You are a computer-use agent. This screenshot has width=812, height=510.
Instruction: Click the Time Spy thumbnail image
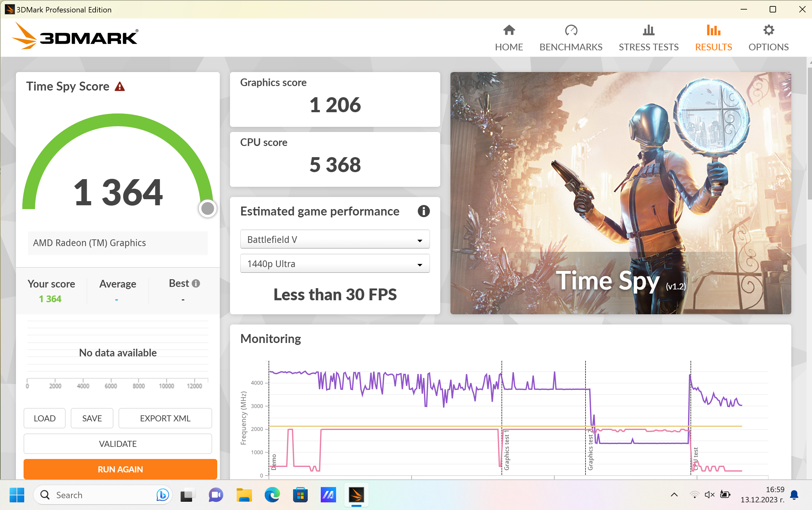(x=621, y=193)
